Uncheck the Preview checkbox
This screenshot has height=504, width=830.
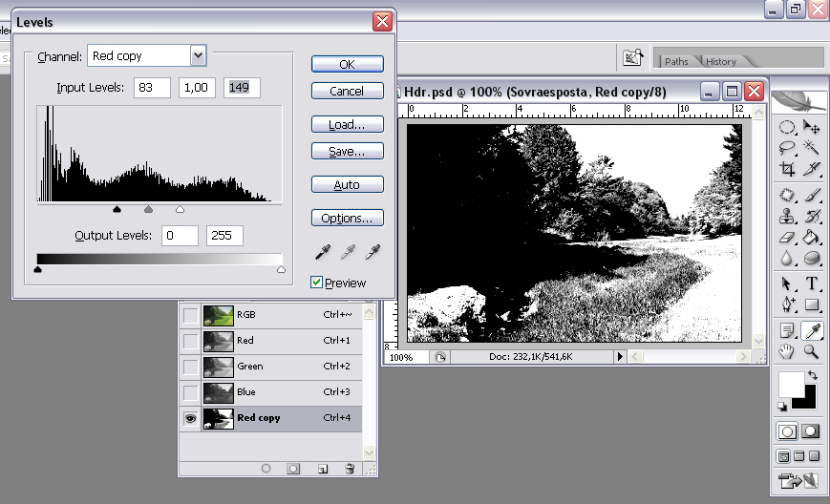pyautogui.click(x=317, y=283)
